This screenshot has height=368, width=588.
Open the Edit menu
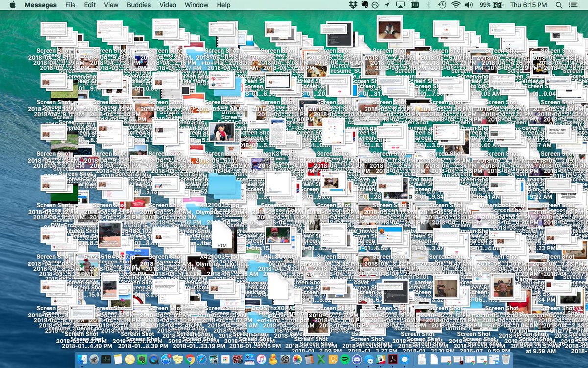tap(90, 5)
